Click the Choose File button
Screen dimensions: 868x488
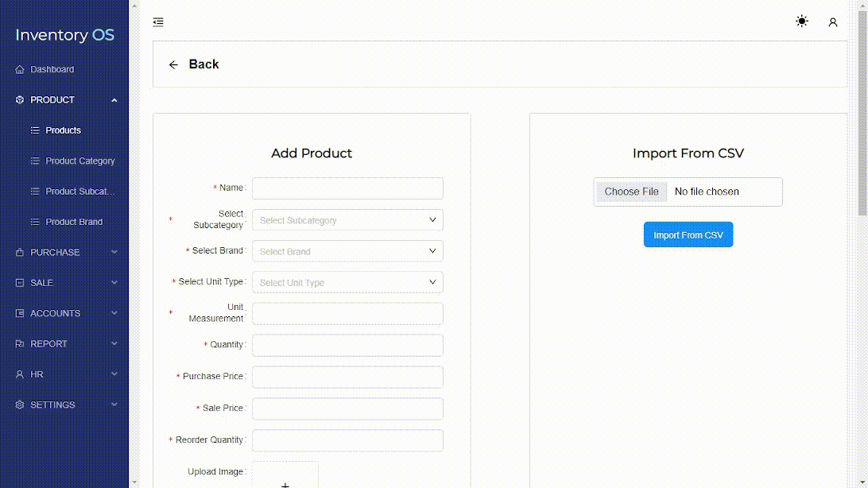point(631,192)
